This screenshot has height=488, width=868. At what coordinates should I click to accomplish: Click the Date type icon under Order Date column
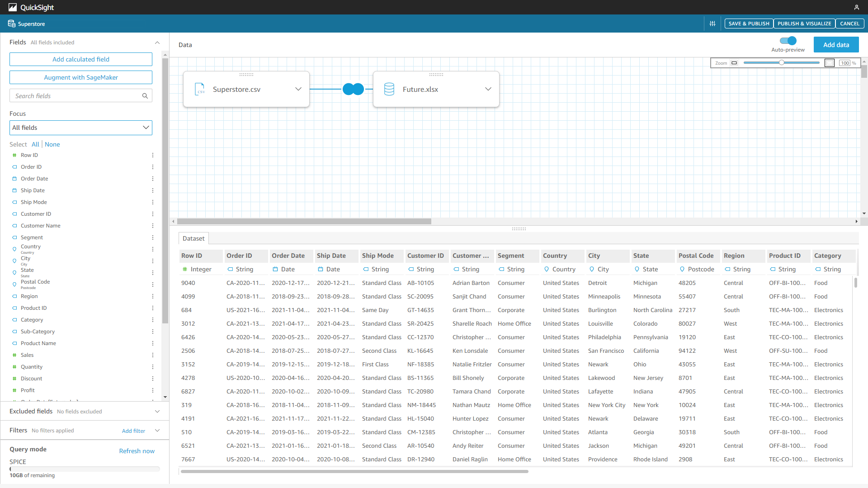[x=275, y=269]
